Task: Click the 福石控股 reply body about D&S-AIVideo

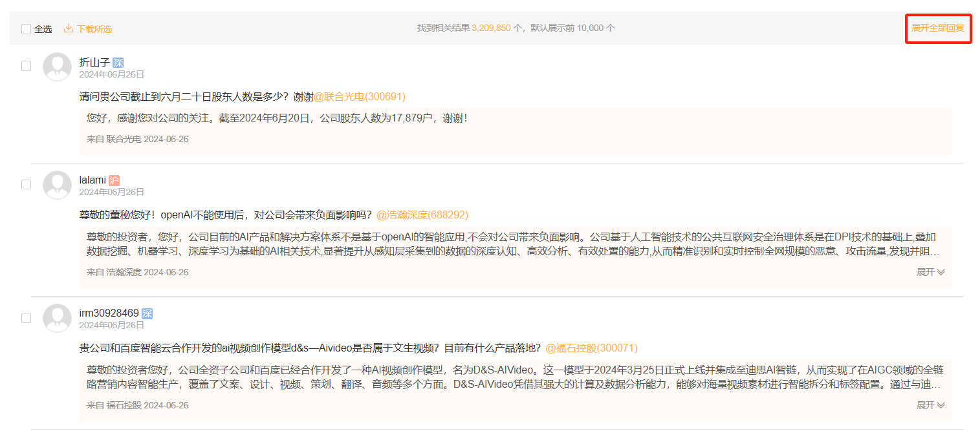Action: point(515,377)
